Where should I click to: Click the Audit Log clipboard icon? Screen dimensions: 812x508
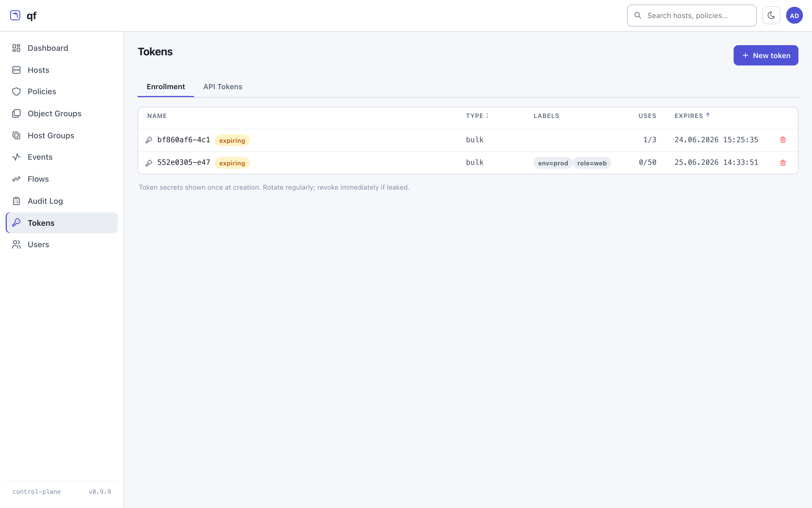pos(16,201)
